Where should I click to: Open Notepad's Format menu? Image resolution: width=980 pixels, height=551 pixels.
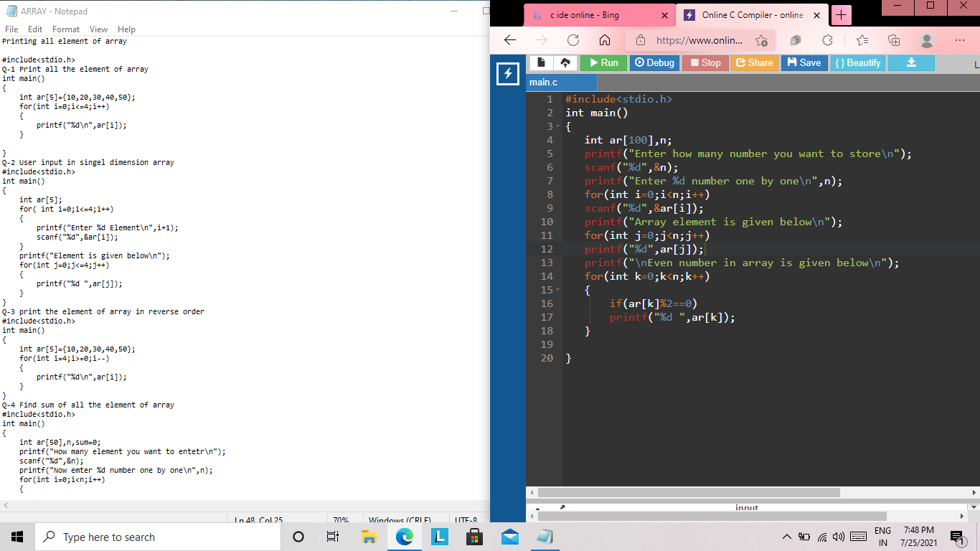tap(66, 29)
